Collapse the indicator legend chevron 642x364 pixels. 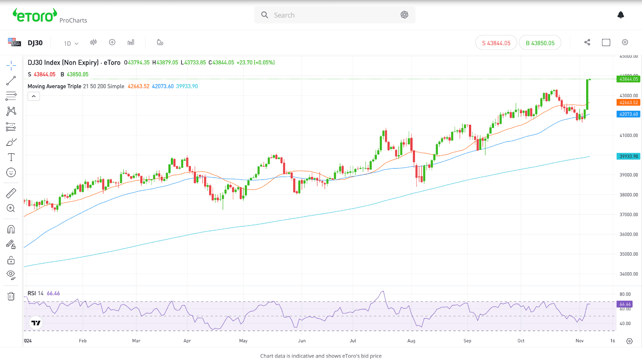tap(34, 96)
